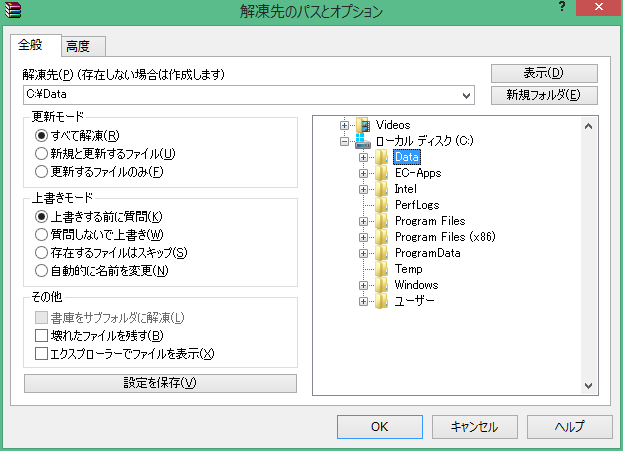The image size is (623, 451).
Task: Select the Data folder label in tree
Action: [x=407, y=157]
